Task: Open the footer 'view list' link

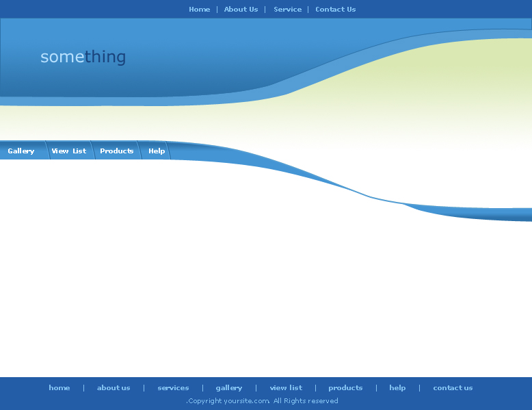Action: tap(286, 388)
